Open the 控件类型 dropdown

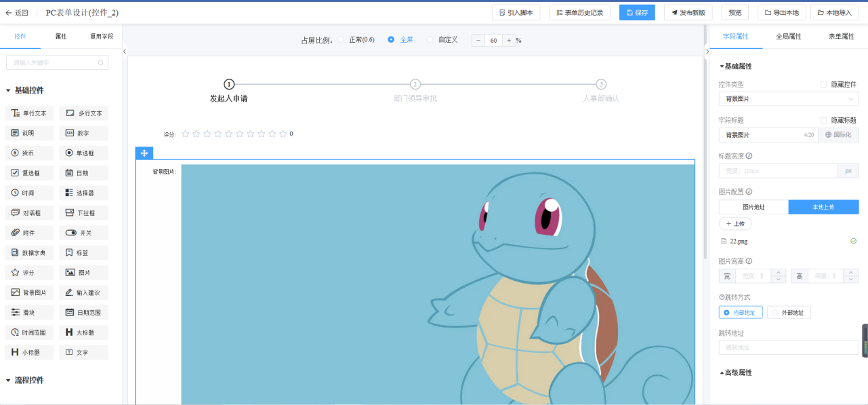(x=789, y=99)
